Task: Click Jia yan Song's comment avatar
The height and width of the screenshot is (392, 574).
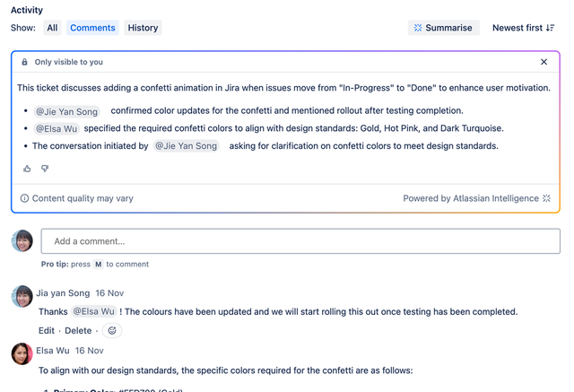Action: [22, 296]
